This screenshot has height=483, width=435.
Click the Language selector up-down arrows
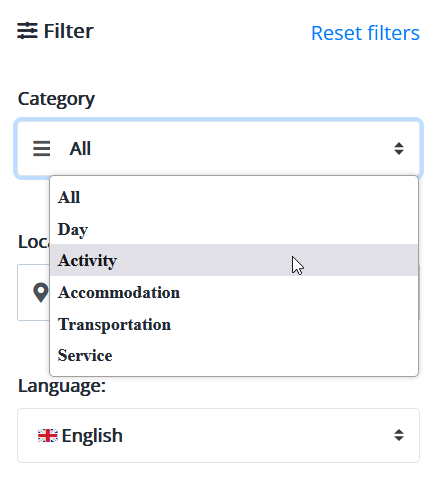[399, 435]
